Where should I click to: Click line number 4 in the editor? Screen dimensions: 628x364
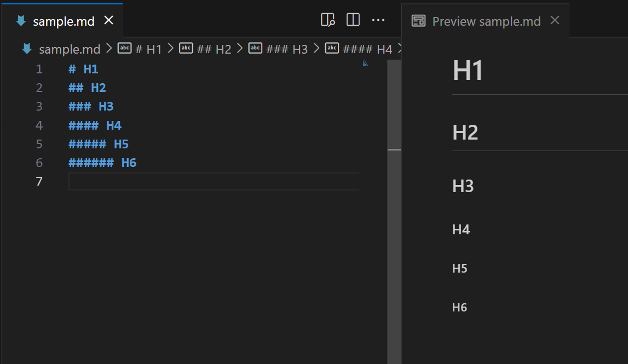39,125
